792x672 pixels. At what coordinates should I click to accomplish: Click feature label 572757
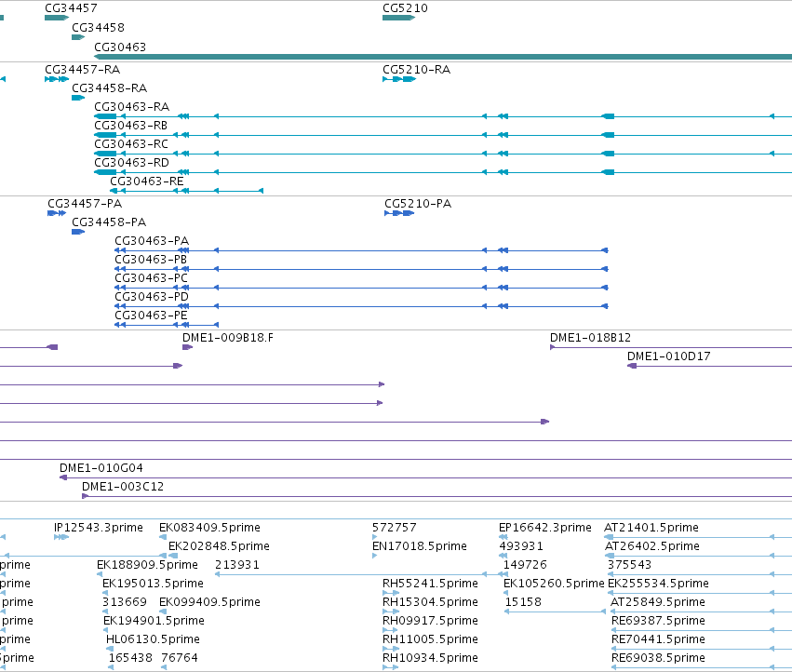pos(395,528)
